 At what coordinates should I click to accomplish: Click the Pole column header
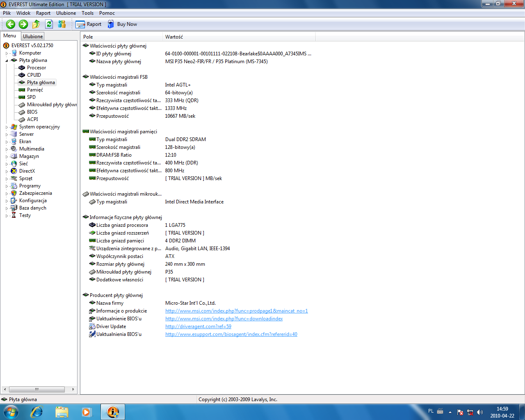point(121,37)
